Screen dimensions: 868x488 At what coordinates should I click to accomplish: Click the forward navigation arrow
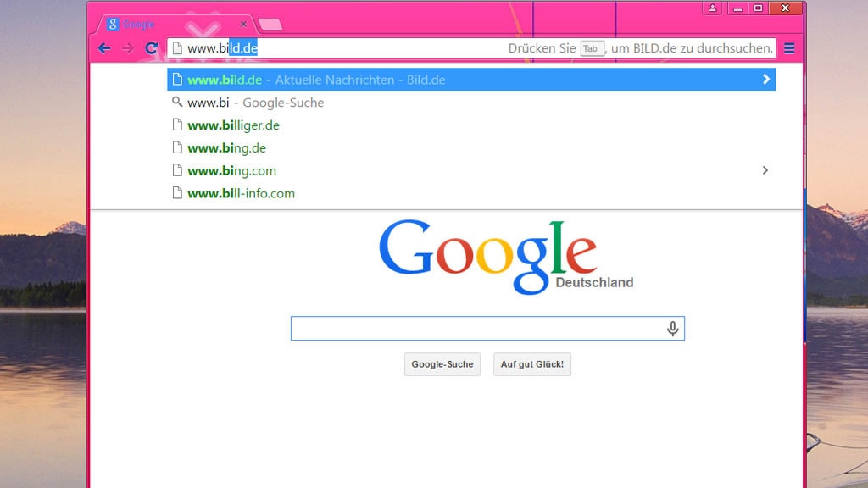click(x=128, y=48)
